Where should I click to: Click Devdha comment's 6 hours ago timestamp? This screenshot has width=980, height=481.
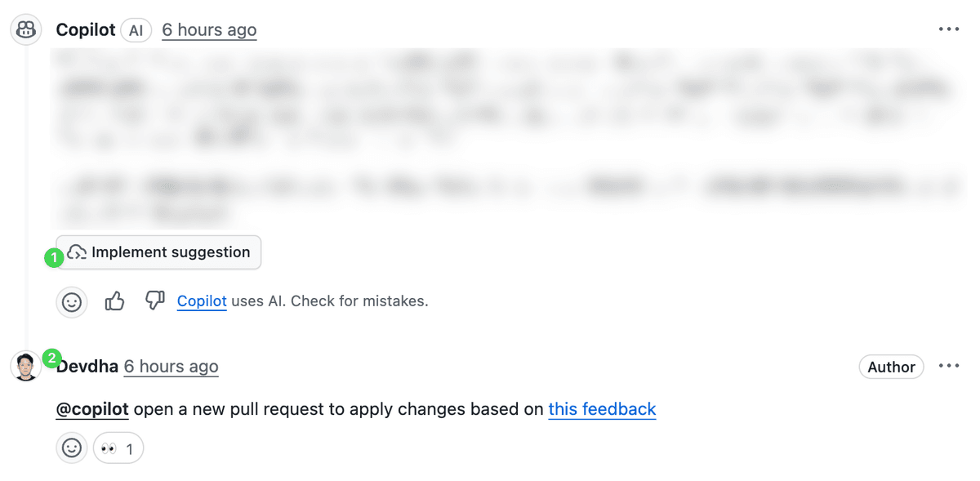click(x=171, y=367)
